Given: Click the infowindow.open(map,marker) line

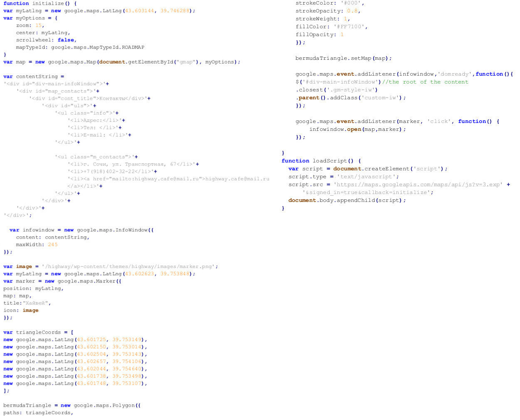Looking at the screenshot, I should (x=357, y=130).
